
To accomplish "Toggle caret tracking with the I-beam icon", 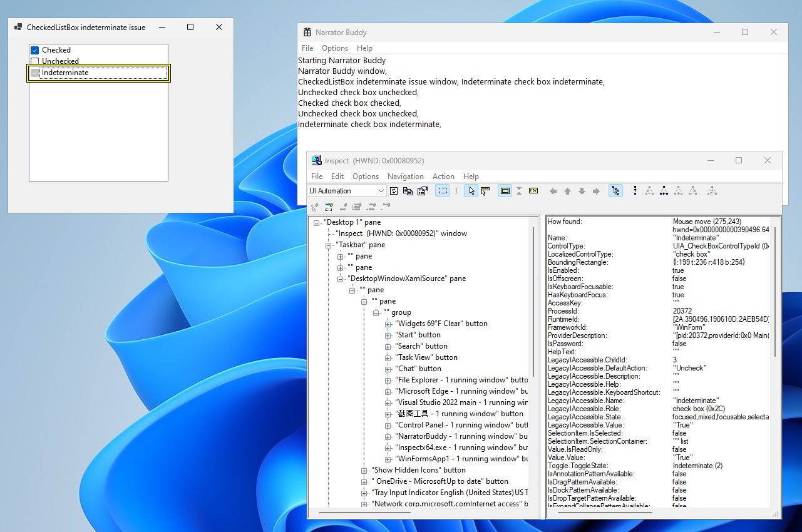I will coord(456,190).
